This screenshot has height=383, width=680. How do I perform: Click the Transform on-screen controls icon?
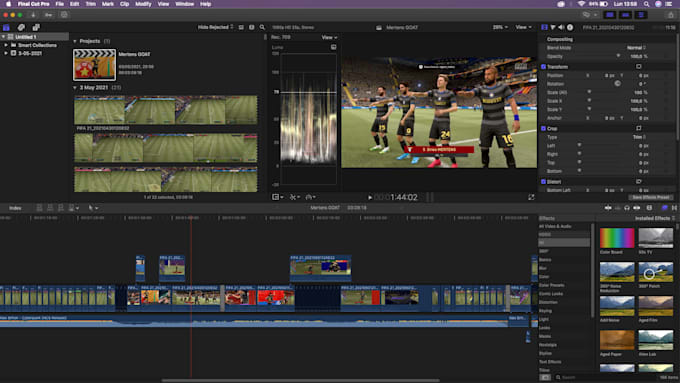(x=638, y=67)
